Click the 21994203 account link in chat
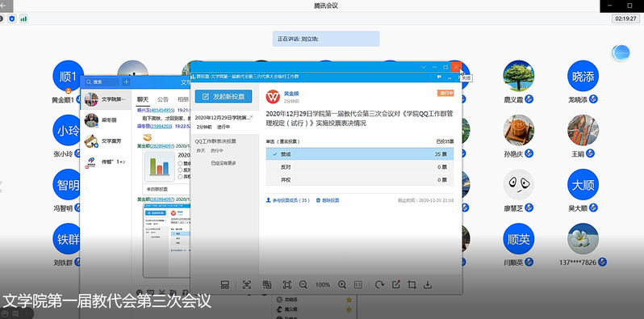Viewport: 644px width, 319px height. (161, 126)
